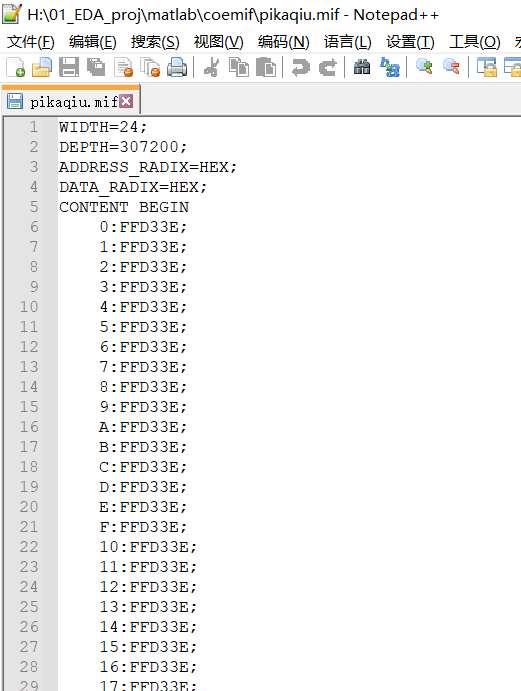Click the Save All toolbar icon

click(96, 67)
